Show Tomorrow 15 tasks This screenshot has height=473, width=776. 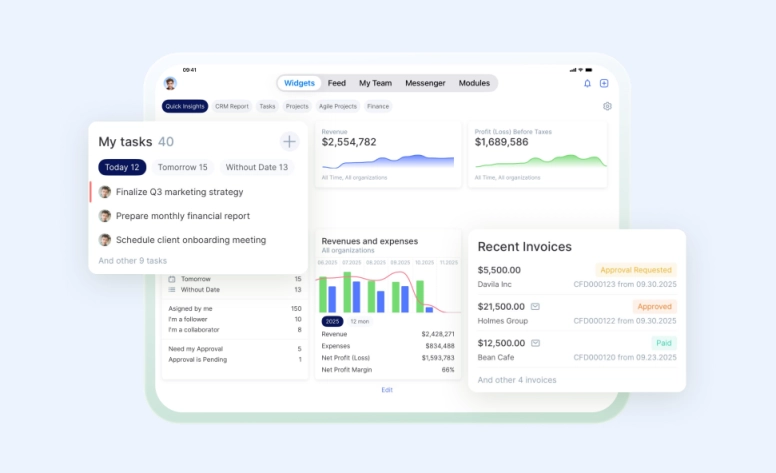click(x=183, y=167)
